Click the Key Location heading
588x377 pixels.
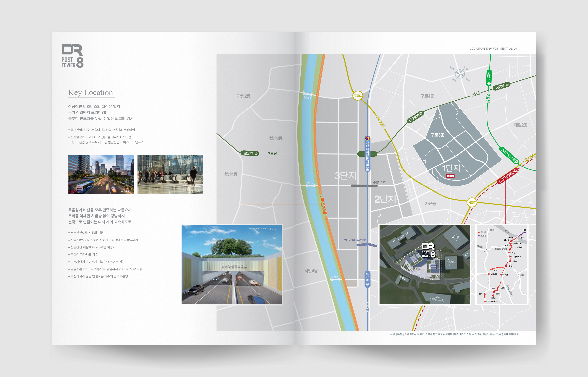point(90,92)
